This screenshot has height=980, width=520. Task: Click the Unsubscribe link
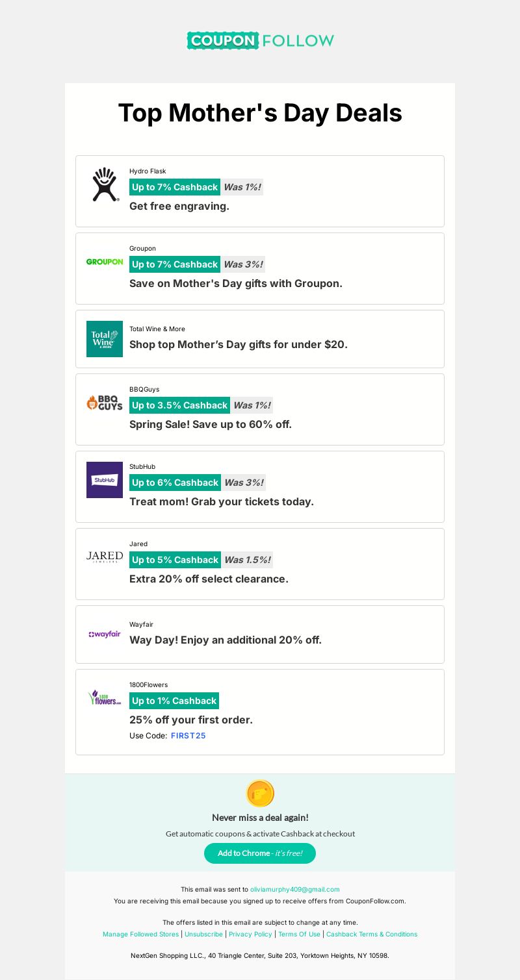(203, 935)
